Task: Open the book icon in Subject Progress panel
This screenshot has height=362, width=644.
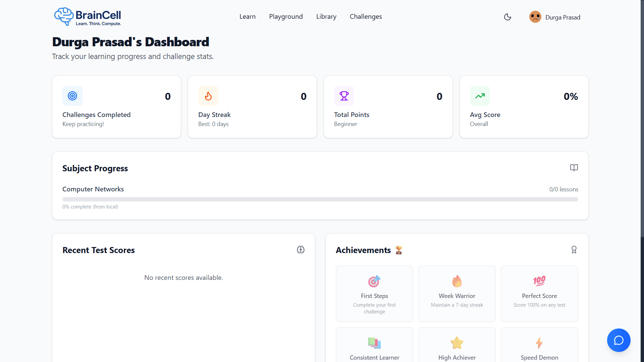Action: tap(574, 168)
